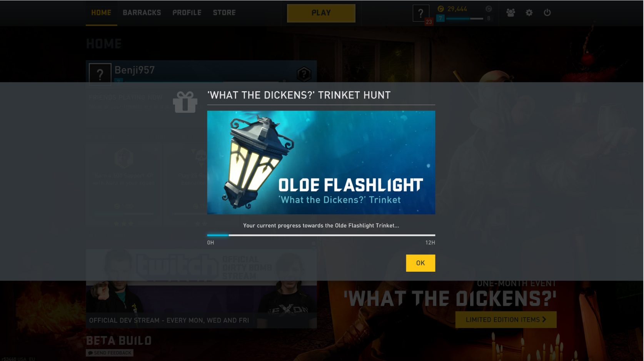
Task: Open Limited Edition Items arrow button
Action: click(506, 320)
